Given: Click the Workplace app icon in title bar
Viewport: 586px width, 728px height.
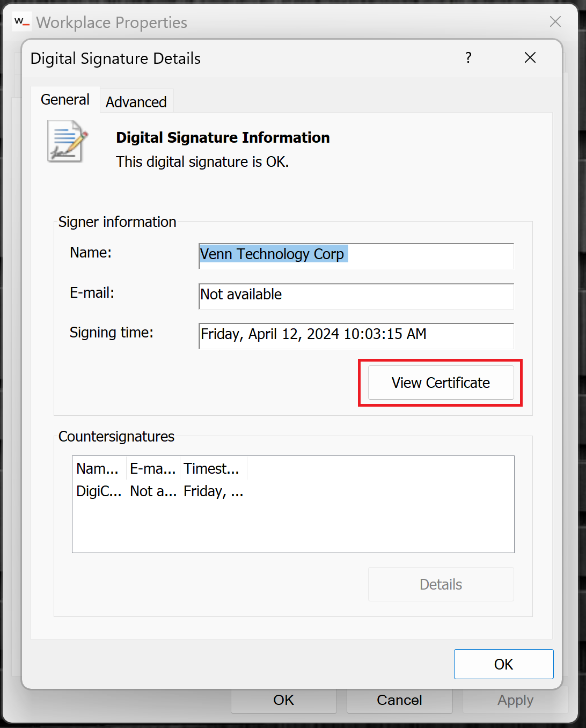Looking at the screenshot, I should tap(21, 22).
